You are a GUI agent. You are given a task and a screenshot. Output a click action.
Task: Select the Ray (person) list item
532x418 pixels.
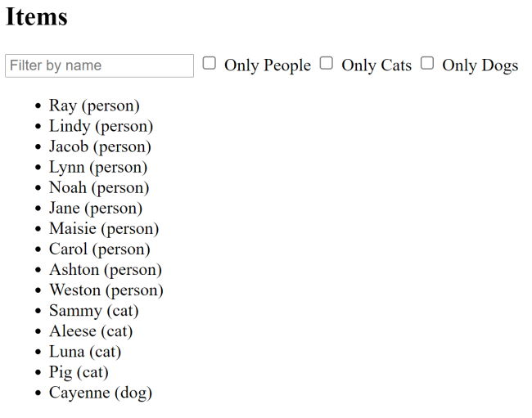(94, 106)
